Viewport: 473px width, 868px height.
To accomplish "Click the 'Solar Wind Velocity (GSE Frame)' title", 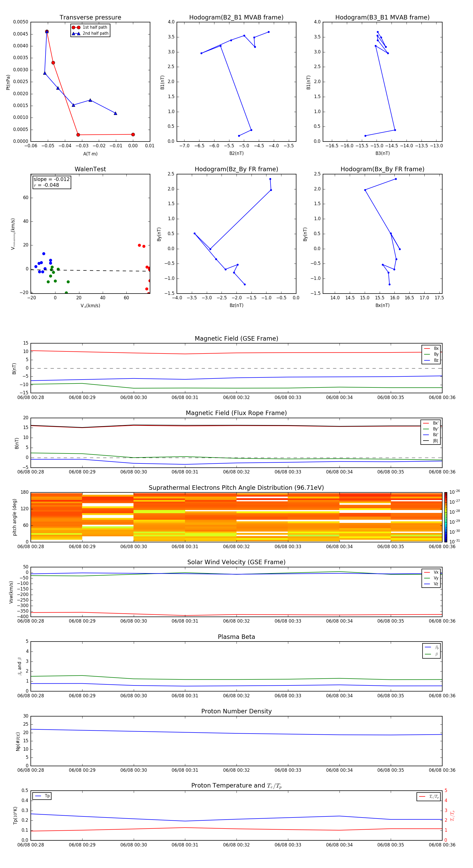I will point(236,562).
